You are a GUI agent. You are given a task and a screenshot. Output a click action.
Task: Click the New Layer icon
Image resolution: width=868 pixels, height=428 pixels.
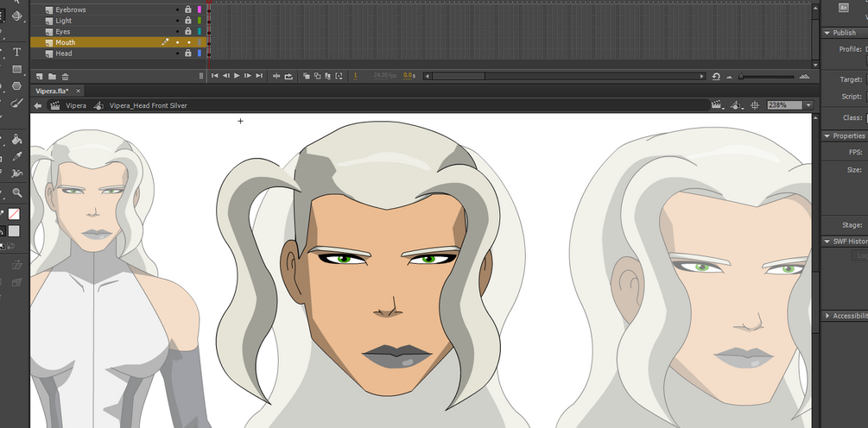(x=40, y=76)
